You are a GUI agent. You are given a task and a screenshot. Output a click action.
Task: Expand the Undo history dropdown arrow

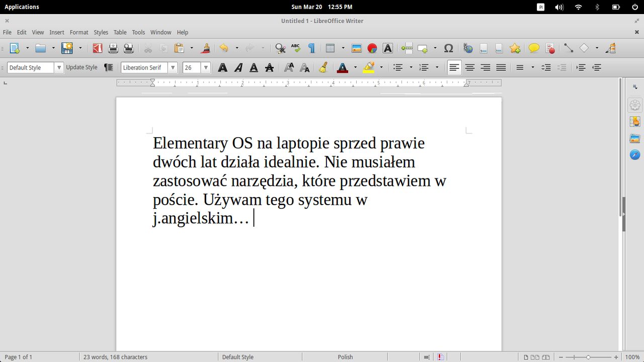coord(237,48)
